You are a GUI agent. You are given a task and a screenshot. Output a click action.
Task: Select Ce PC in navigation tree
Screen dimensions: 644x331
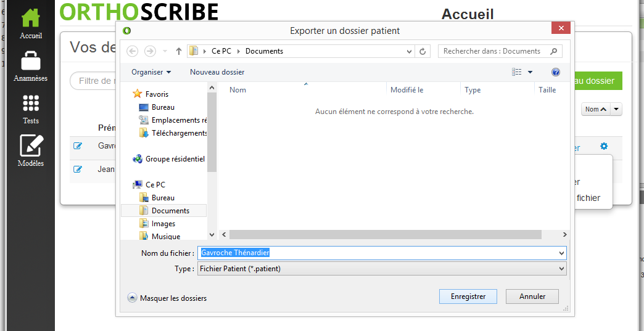149,184
